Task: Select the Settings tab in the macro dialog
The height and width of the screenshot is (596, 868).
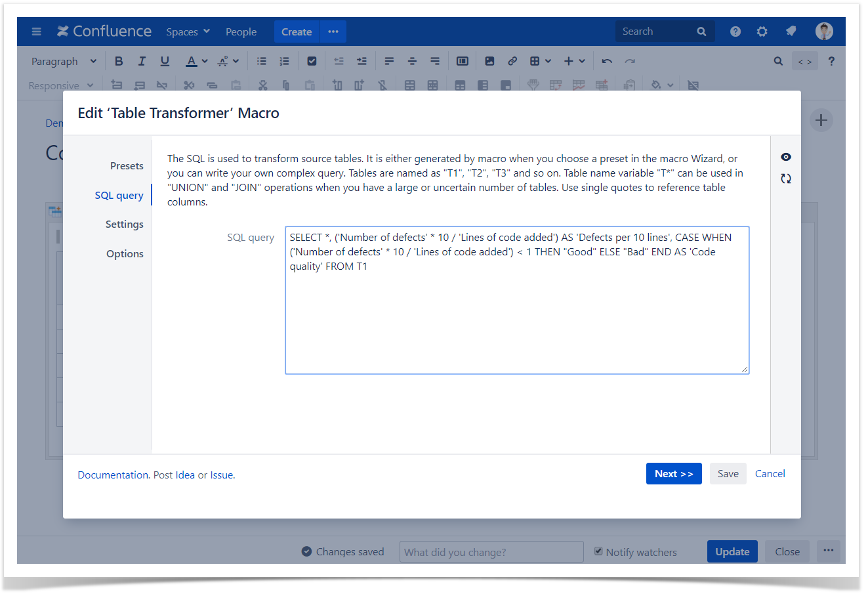Action: pos(124,224)
